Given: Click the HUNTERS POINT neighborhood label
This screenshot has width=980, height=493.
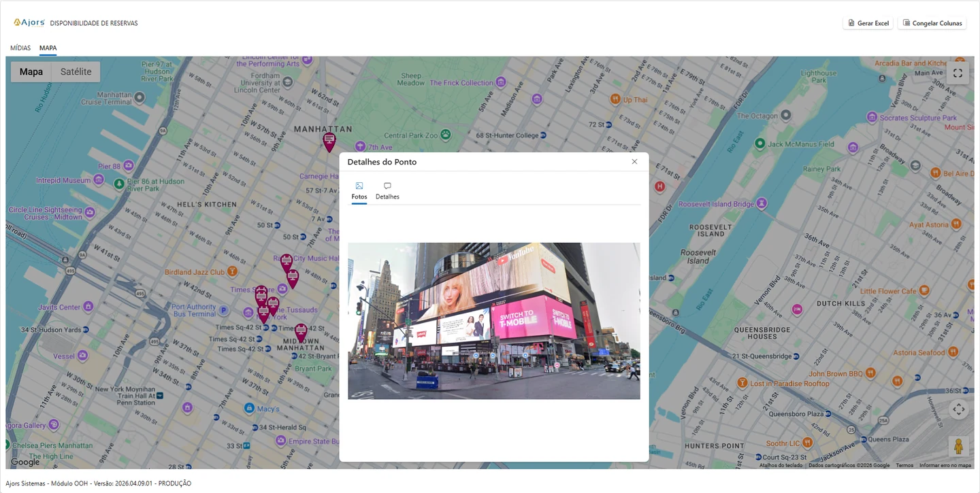Looking at the screenshot, I should (x=714, y=446).
